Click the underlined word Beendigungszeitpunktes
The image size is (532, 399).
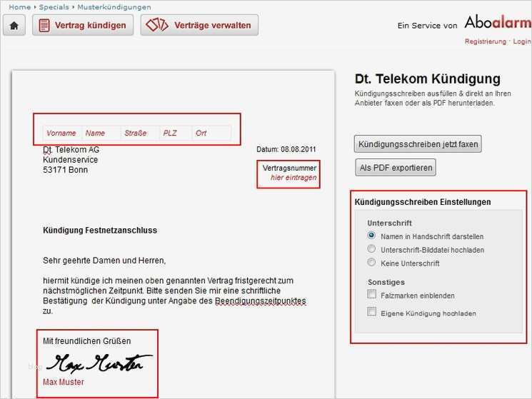click(x=261, y=301)
